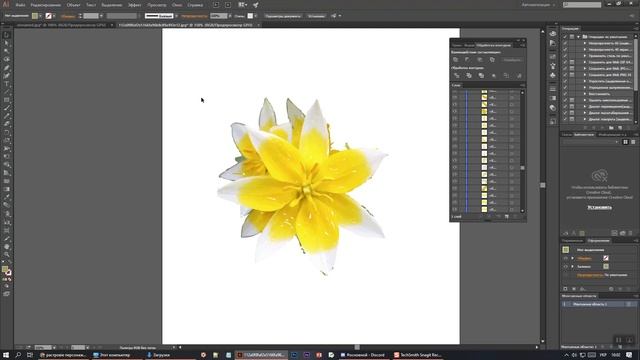Click the Exclude shape mode icon
Viewport: 640px width, 360px height.
[492, 60]
